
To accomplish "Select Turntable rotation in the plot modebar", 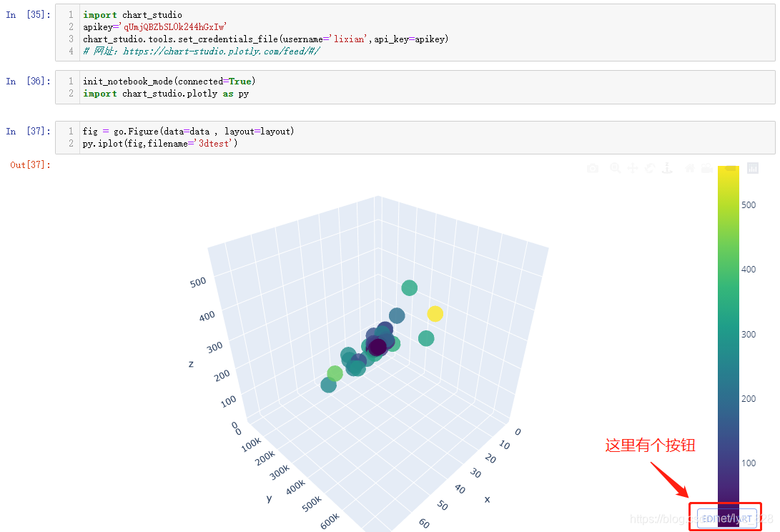I will (667, 168).
